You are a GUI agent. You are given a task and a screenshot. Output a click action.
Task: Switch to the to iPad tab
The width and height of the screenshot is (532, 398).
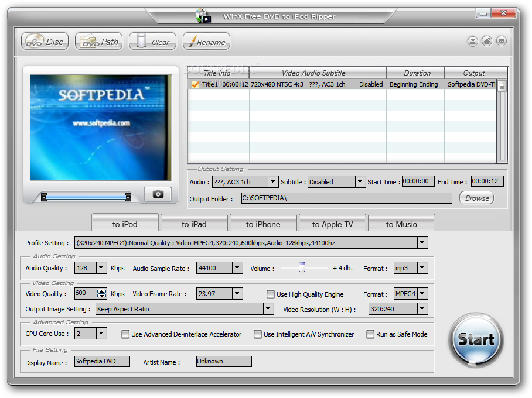[x=194, y=224]
